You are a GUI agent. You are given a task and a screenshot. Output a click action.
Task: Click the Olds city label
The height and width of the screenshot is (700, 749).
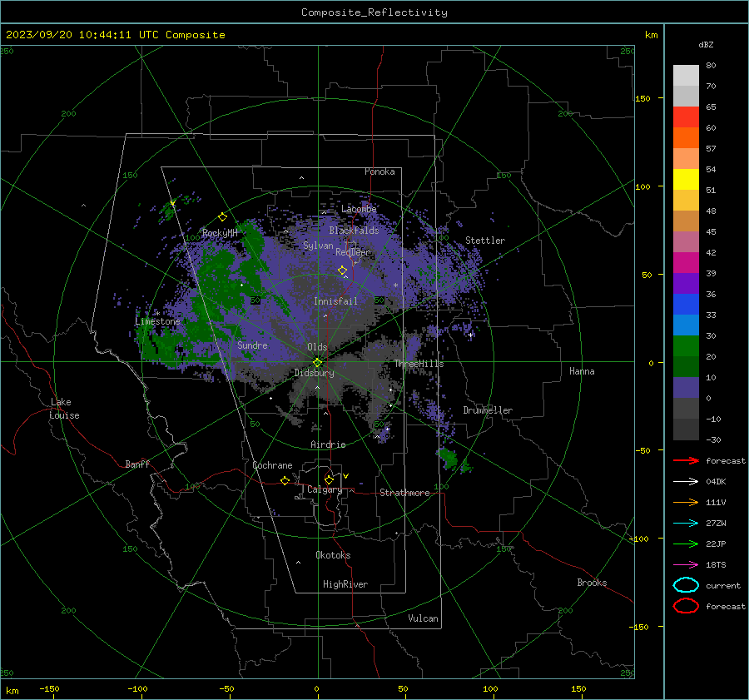pos(317,347)
